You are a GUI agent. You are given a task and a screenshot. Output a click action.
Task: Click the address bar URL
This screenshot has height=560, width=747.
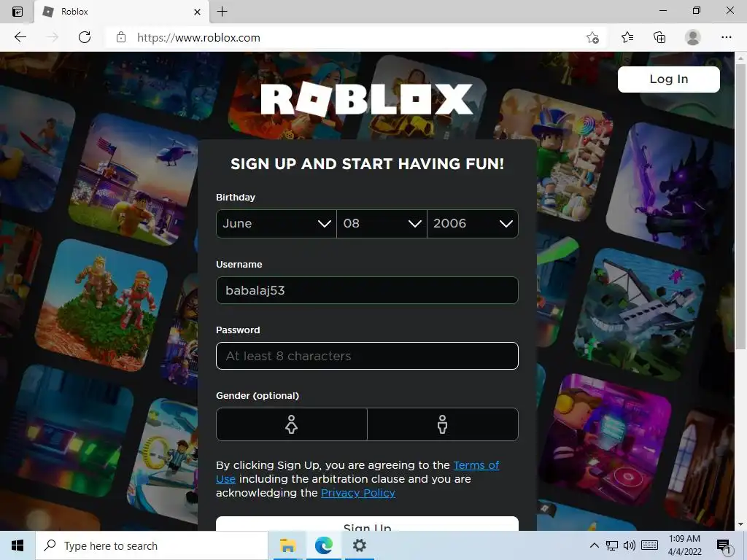pos(198,38)
